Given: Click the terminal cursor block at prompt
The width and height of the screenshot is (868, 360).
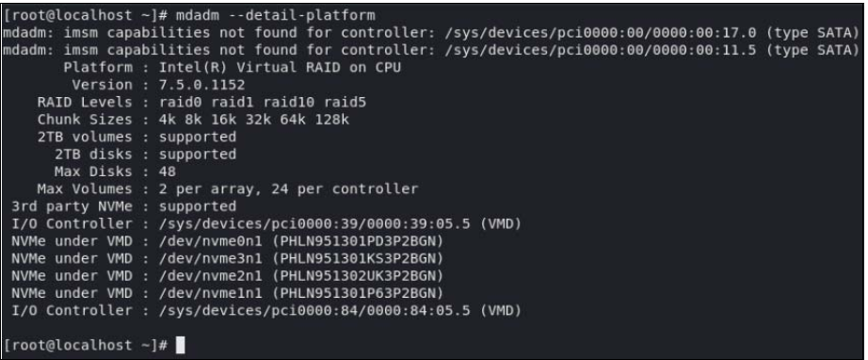Looking at the screenshot, I should pyautogui.click(x=180, y=345).
